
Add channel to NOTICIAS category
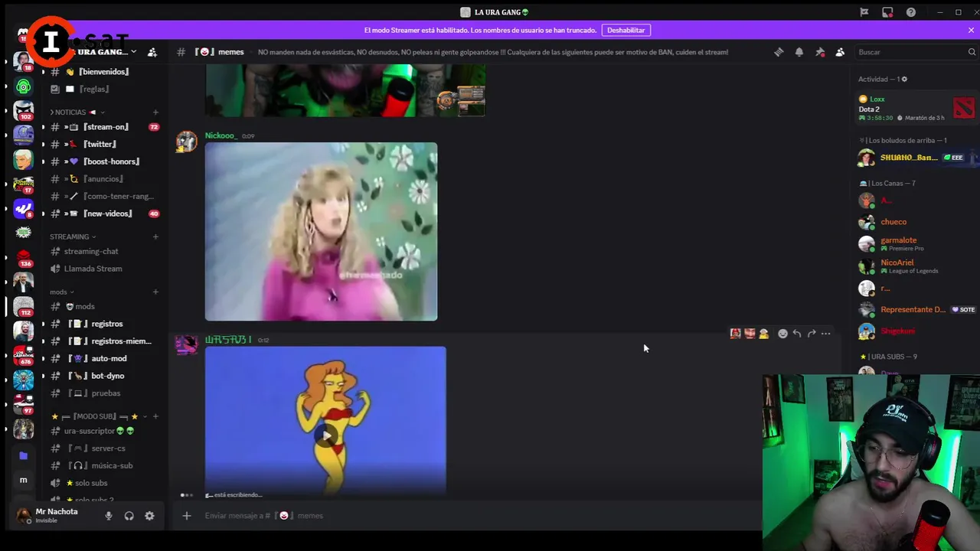click(155, 112)
